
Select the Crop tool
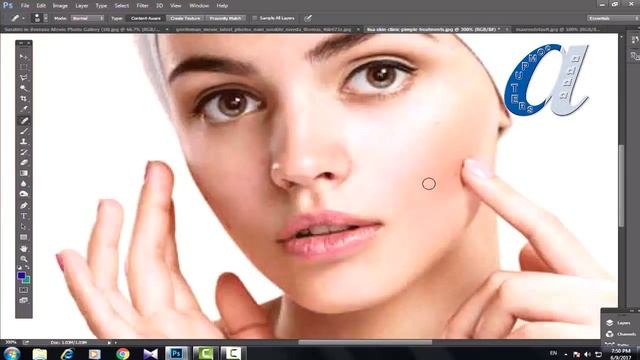pyautogui.click(x=23, y=99)
